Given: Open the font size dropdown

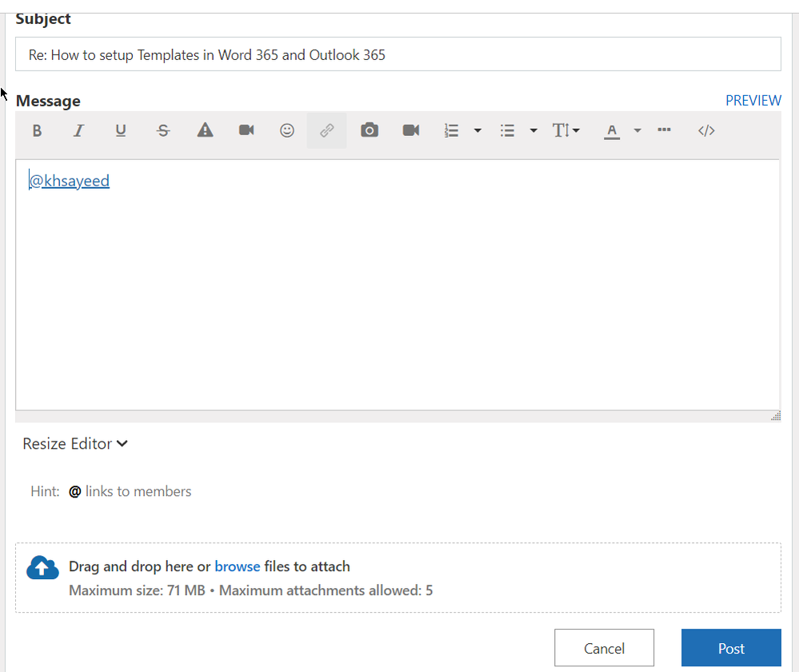Looking at the screenshot, I should [566, 130].
